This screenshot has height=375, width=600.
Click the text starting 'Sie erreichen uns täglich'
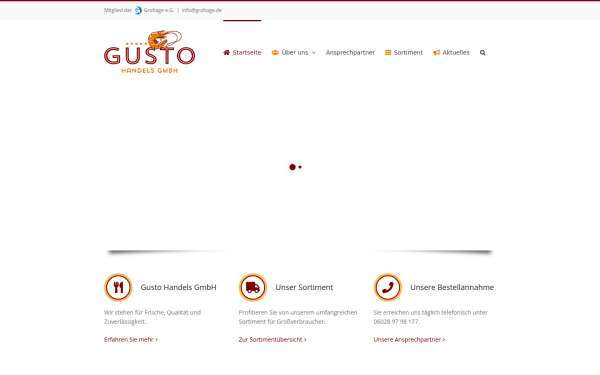(430, 317)
